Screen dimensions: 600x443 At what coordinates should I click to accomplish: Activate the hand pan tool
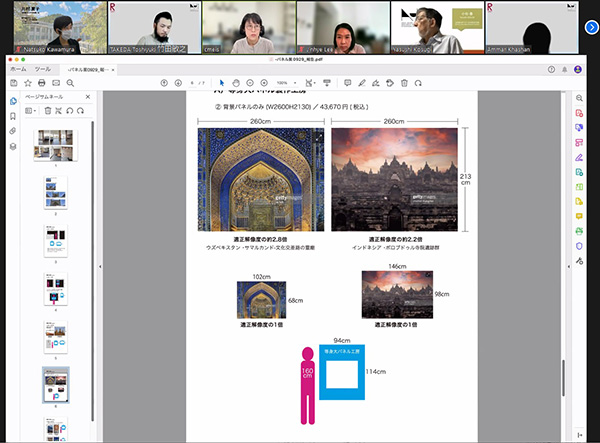point(236,83)
